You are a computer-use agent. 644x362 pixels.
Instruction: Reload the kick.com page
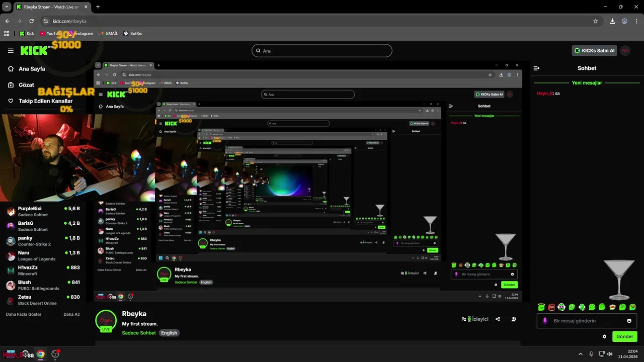click(x=31, y=21)
